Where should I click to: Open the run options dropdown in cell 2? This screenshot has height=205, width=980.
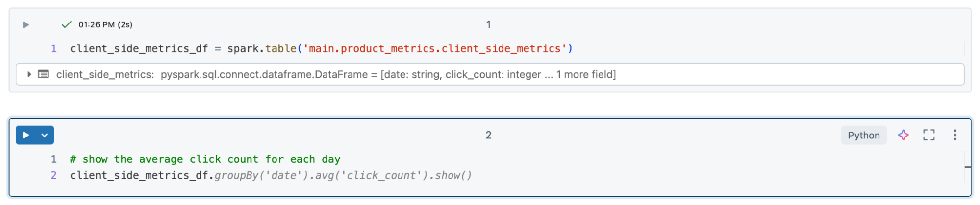[x=45, y=135]
